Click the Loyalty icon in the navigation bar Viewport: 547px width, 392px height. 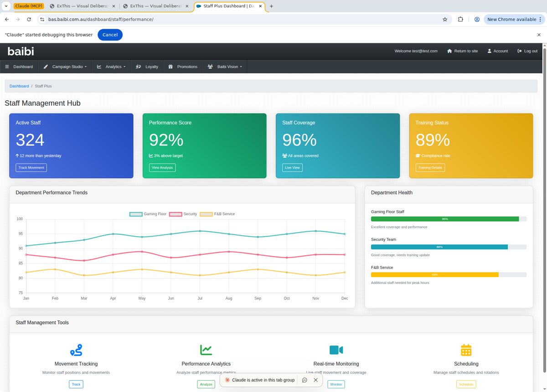(138, 67)
